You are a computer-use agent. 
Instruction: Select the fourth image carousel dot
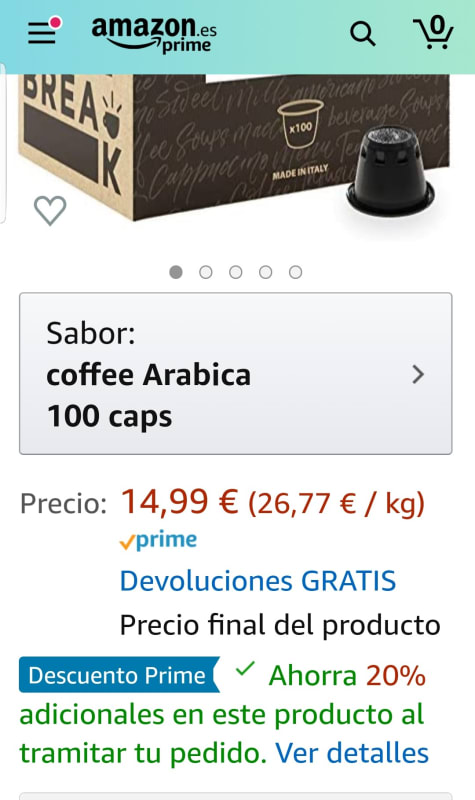[265, 272]
